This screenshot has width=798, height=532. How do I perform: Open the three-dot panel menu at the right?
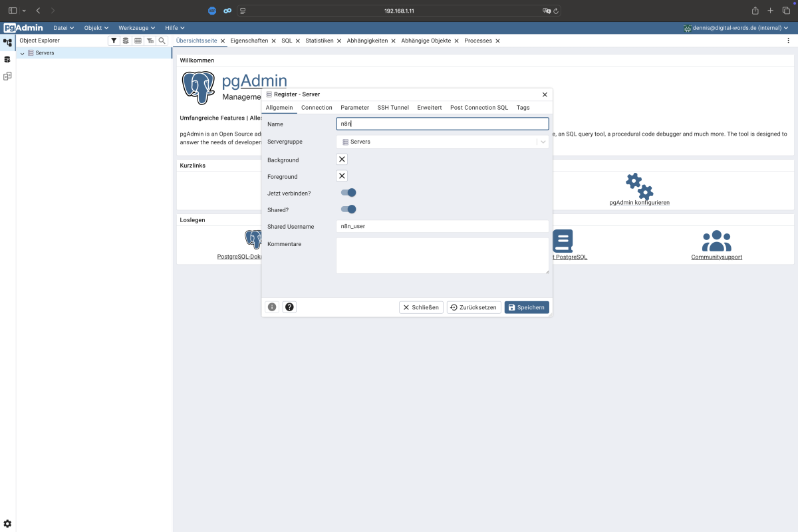pos(788,41)
